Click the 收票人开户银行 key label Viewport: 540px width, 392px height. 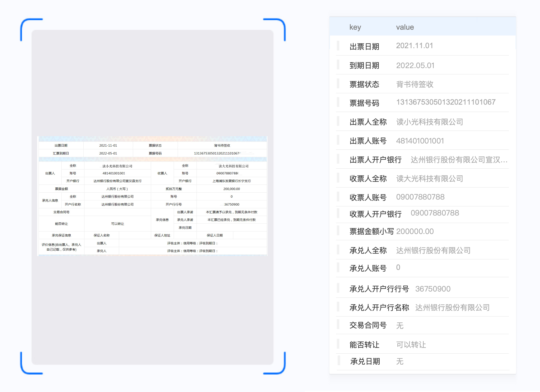tap(375, 214)
